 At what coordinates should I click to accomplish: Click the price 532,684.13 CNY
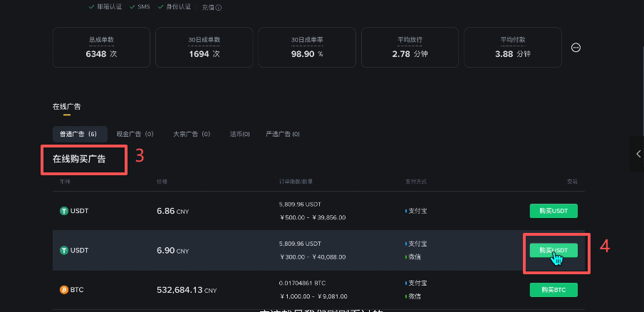point(187,290)
